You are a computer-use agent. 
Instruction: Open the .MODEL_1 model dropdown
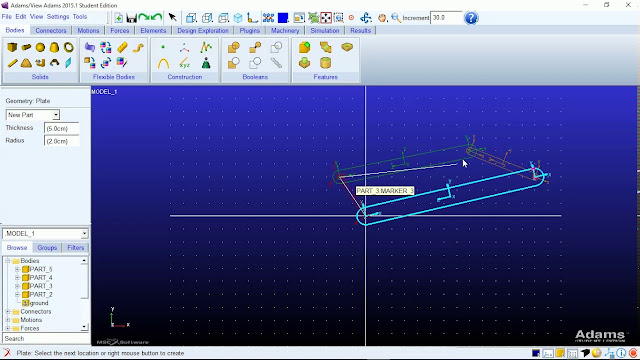coord(45,233)
